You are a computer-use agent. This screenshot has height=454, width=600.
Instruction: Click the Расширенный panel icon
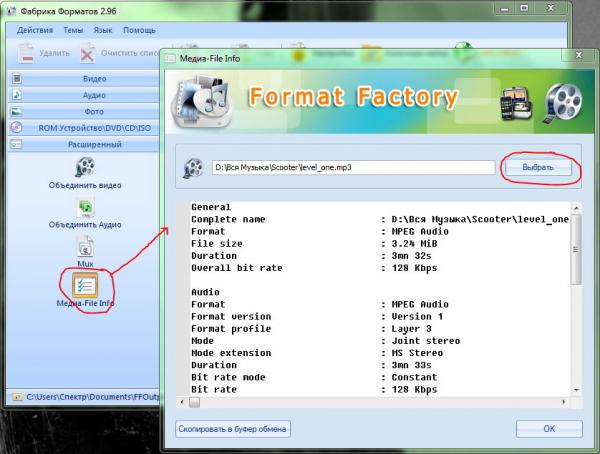coord(16,144)
